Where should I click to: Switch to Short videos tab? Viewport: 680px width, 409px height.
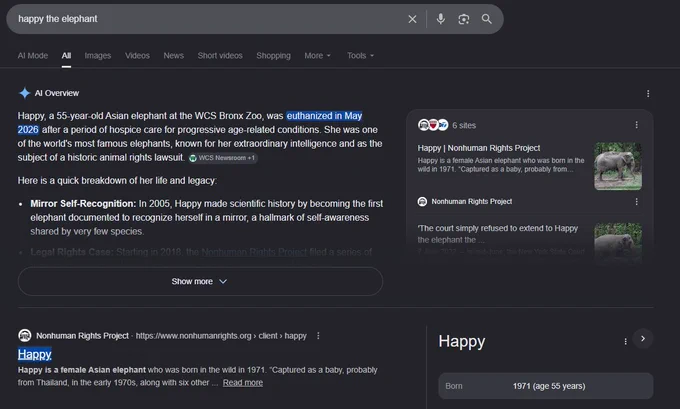coord(220,56)
